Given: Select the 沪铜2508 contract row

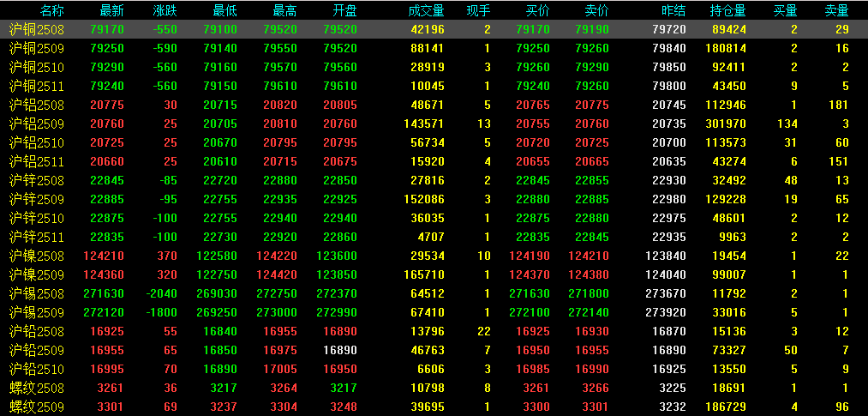Looking at the screenshot, I should click(434, 29).
